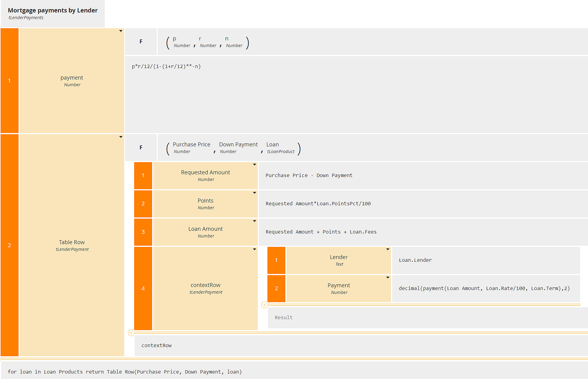
Task: Open Loan Amount cell dropdown arrow
Action: click(254, 221)
